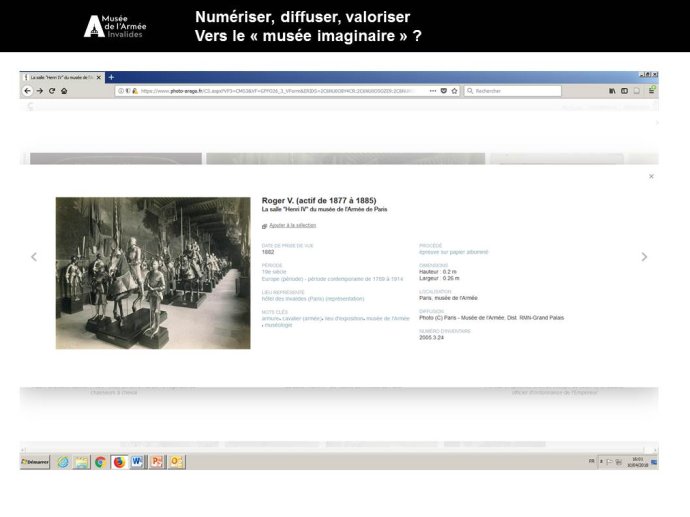
Task: Click 'Ajouter à la sélection' link
Action: coord(293,225)
